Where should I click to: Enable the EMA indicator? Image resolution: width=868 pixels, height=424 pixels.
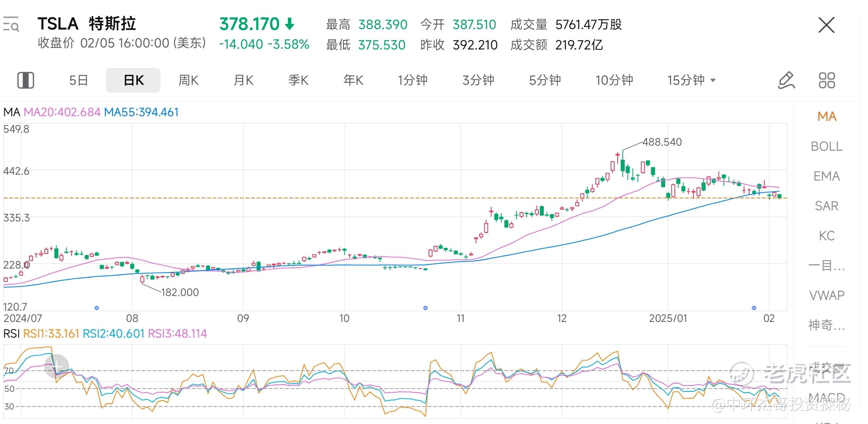(x=826, y=176)
